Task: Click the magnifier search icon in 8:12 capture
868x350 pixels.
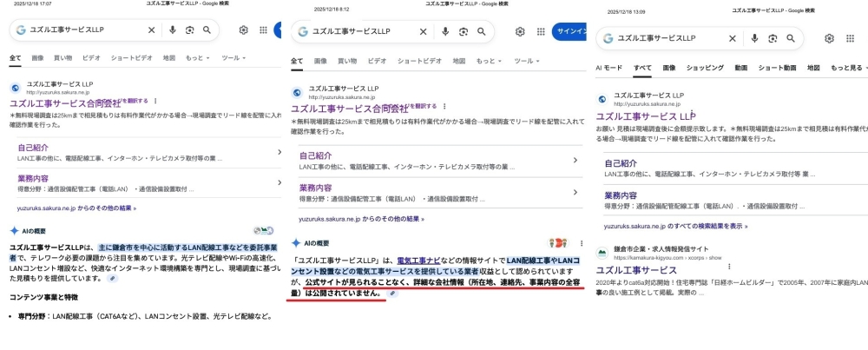Action: click(x=483, y=31)
